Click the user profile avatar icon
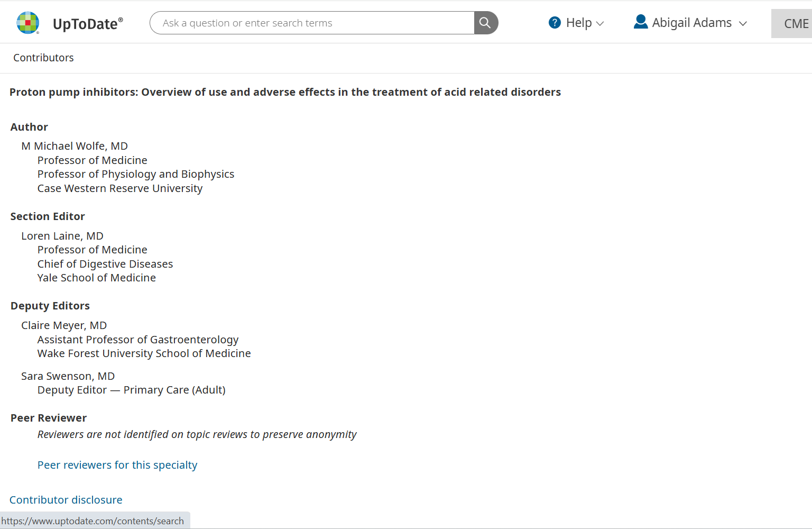This screenshot has width=812, height=529. click(x=641, y=22)
